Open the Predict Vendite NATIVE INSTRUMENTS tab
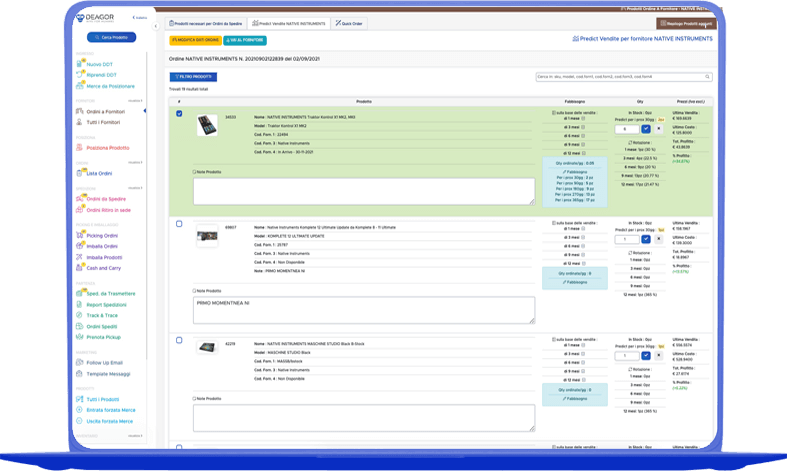The width and height of the screenshot is (787, 471). [289, 24]
